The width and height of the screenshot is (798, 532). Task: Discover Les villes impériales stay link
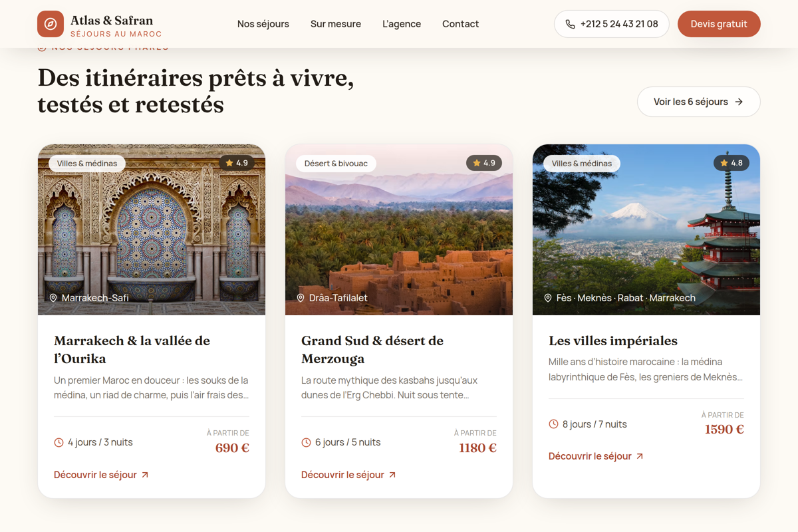[596, 456]
